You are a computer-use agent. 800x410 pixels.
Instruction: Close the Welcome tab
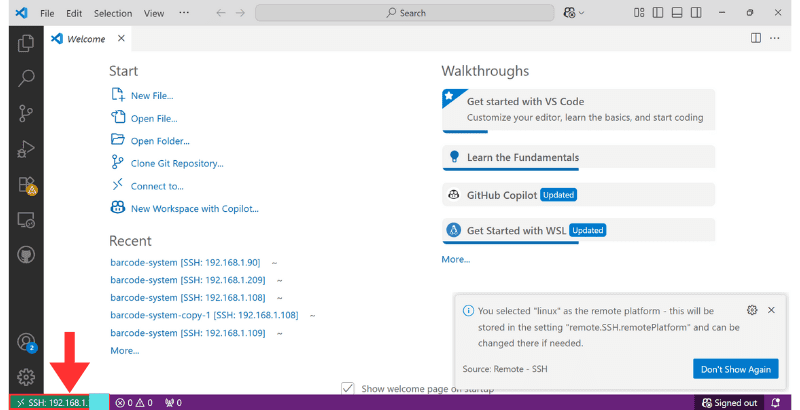(121, 38)
